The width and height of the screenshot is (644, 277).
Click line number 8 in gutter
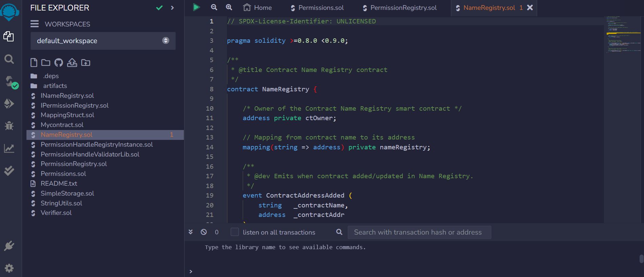click(x=211, y=89)
